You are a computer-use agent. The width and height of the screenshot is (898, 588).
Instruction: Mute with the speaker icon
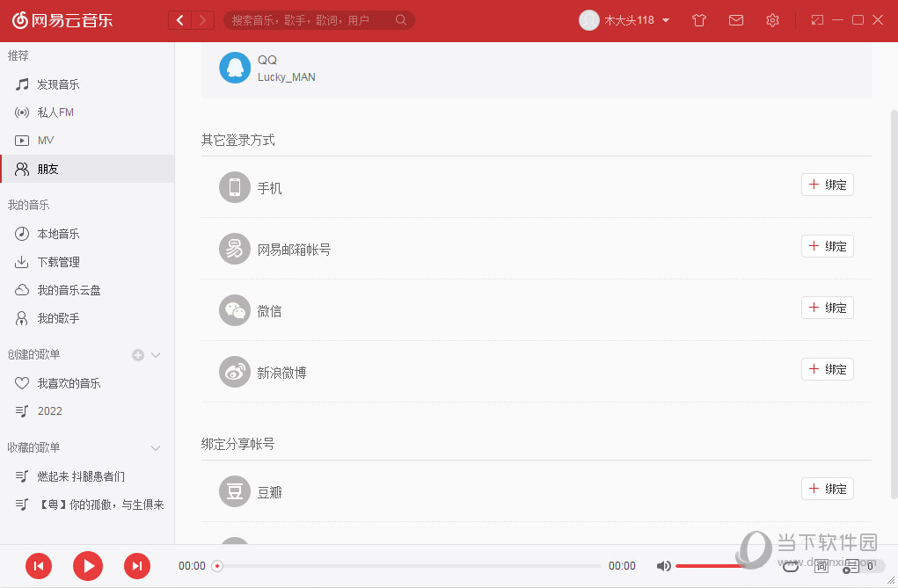pos(664,566)
